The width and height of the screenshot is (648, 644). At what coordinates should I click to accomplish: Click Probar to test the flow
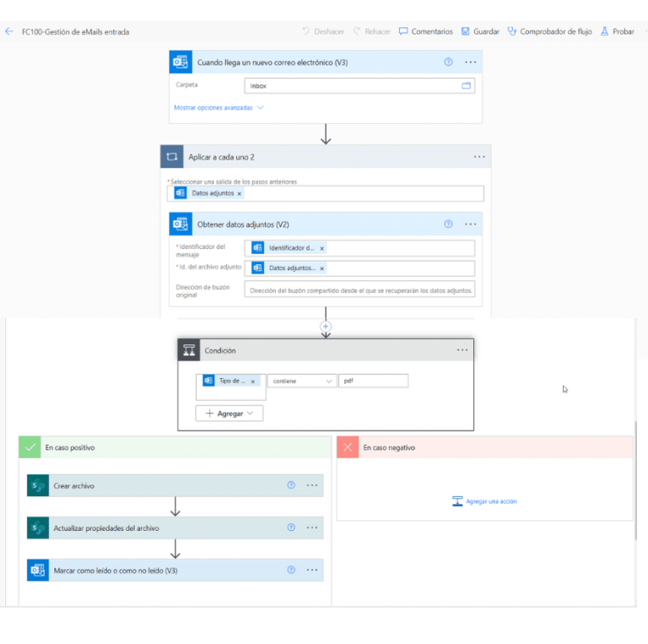coord(618,31)
